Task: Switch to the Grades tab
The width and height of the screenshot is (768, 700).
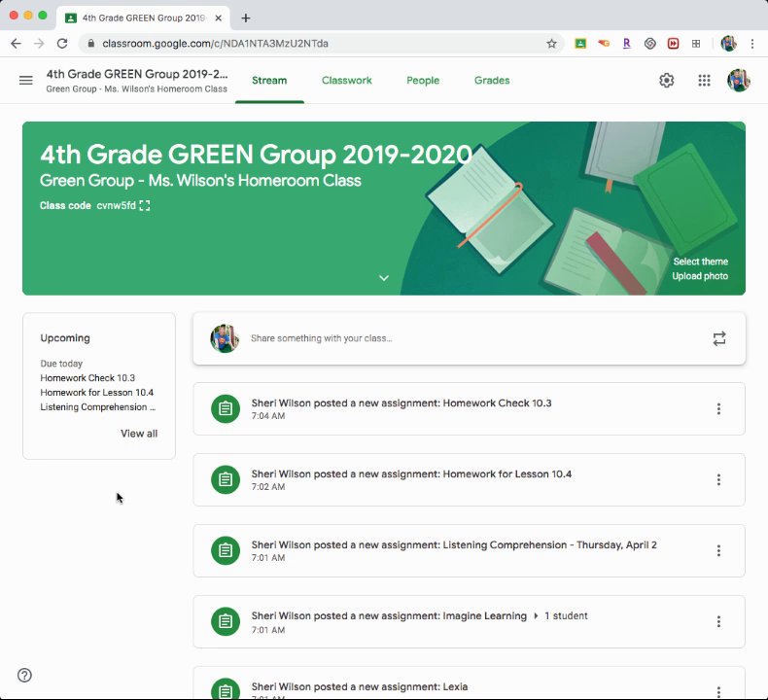Action: coord(492,81)
